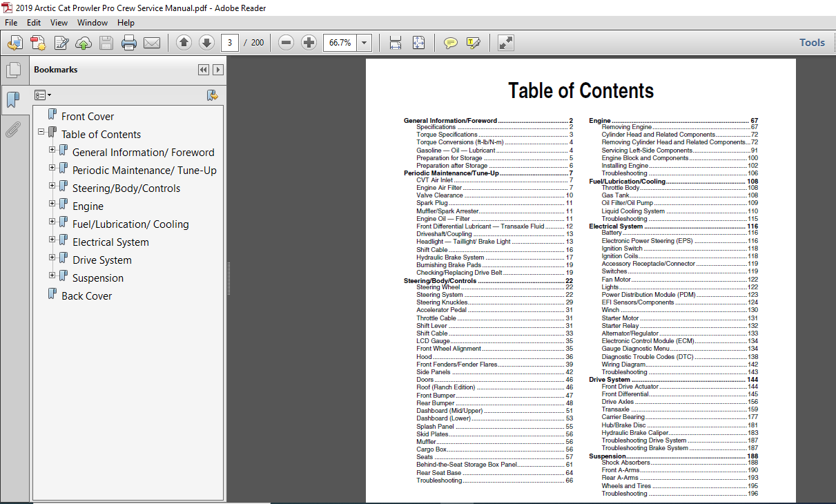Click the page number input field
836x504 pixels.
[x=230, y=43]
